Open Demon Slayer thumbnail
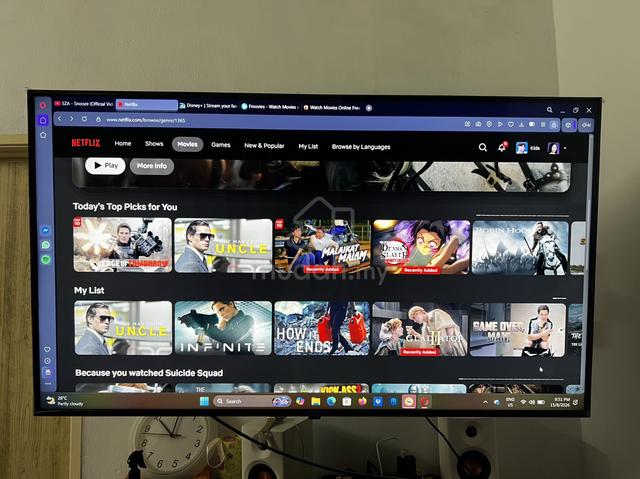 [421, 247]
